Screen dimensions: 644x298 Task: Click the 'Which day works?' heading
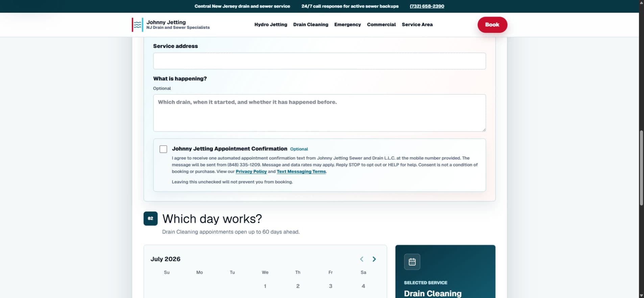tap(212, 219)
